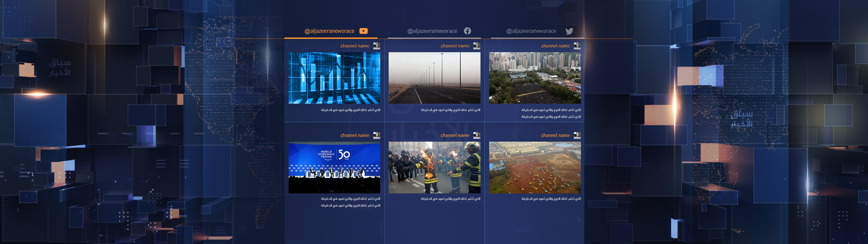868x244 pixels.
Task: Open the foggy highway thumbnail
Action: pyautogui.click(x=434, y=78)
